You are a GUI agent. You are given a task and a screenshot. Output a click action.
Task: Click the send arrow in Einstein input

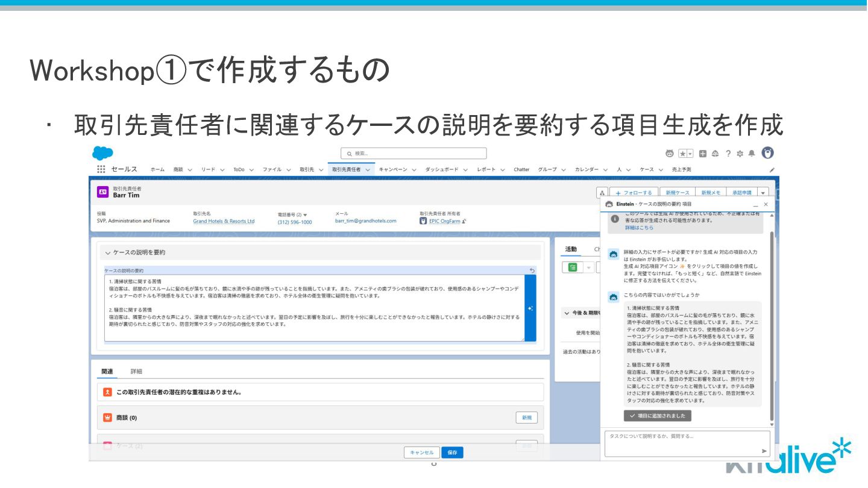(764, 451)
